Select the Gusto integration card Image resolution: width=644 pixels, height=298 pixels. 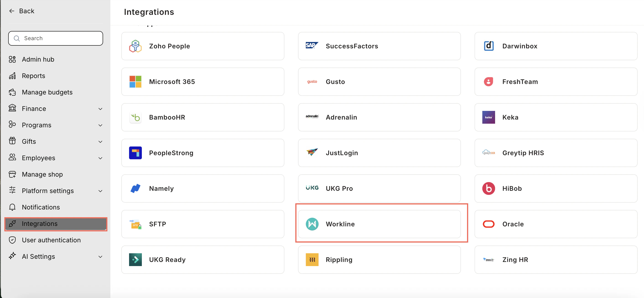pos(379,81)
